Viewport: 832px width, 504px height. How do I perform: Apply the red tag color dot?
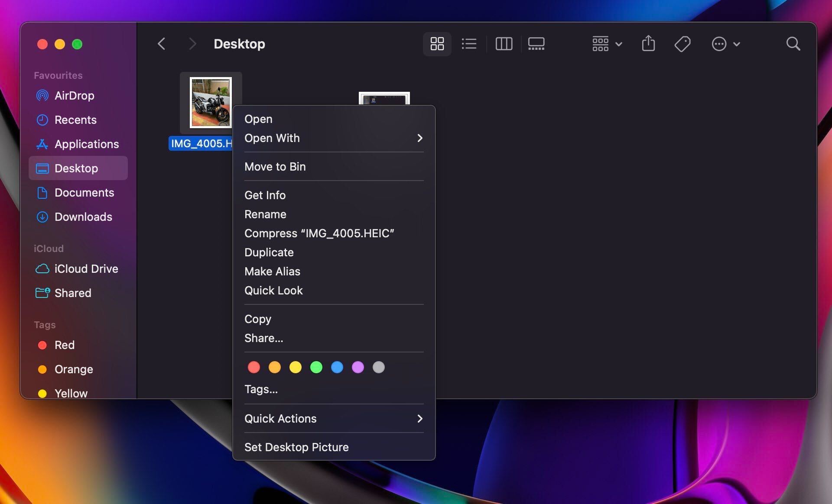(x=254, y=367)
